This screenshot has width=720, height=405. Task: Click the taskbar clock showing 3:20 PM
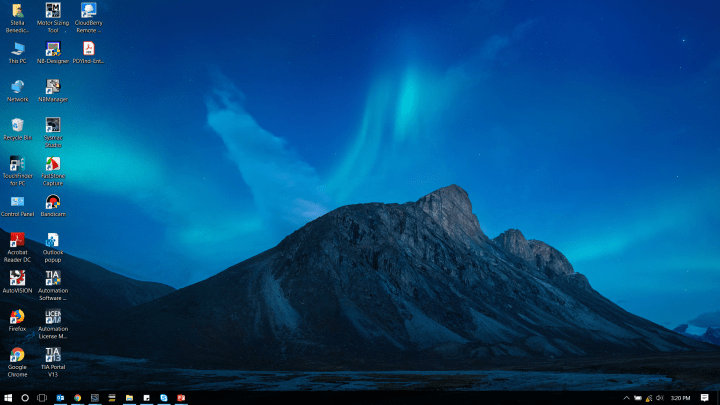coord(680,397)
